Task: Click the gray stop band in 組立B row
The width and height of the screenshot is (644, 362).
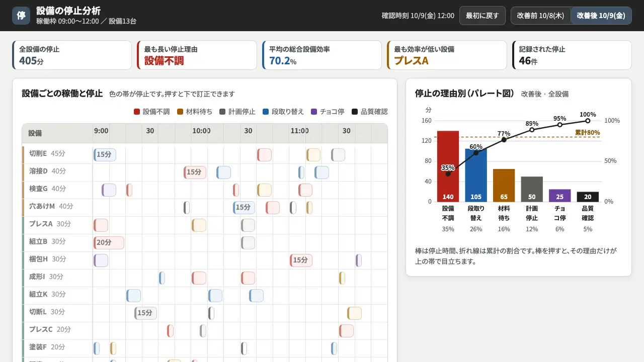Action: [x=248, y=243]
